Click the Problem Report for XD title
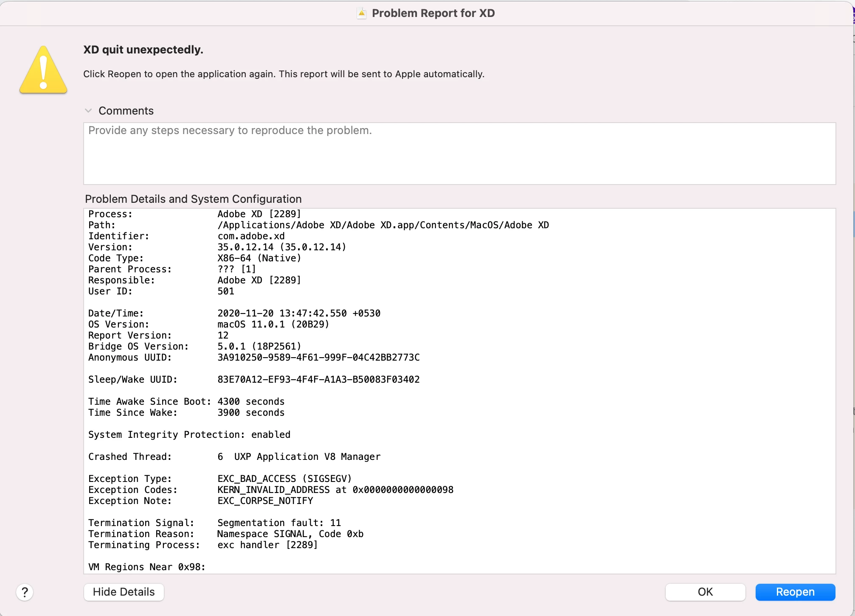This screenshot has width=855, height=616. [x=433, y=13]
